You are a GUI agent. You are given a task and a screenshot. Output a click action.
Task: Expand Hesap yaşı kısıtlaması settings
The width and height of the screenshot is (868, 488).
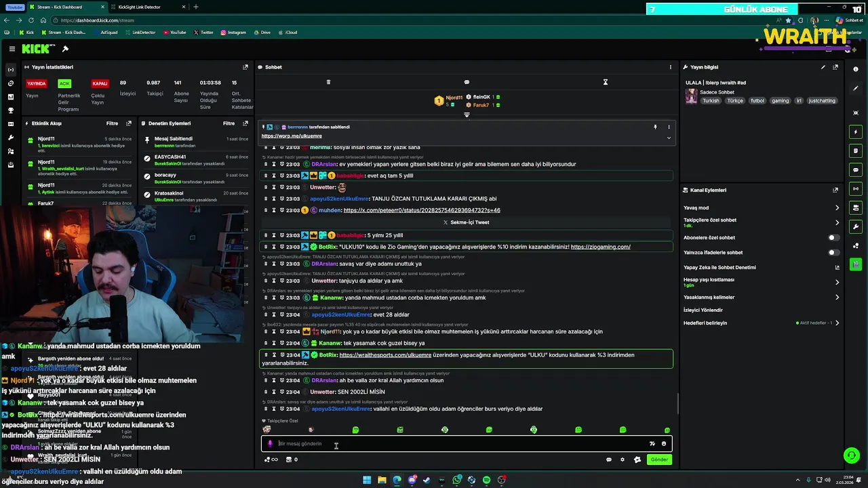(837, 282)
